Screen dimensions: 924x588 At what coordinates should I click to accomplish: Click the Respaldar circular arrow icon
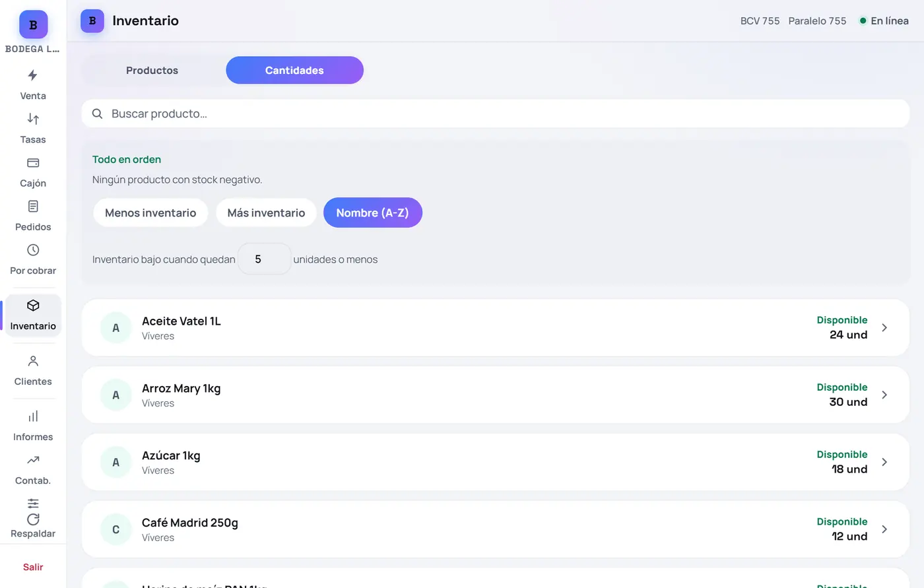(33, 519)
